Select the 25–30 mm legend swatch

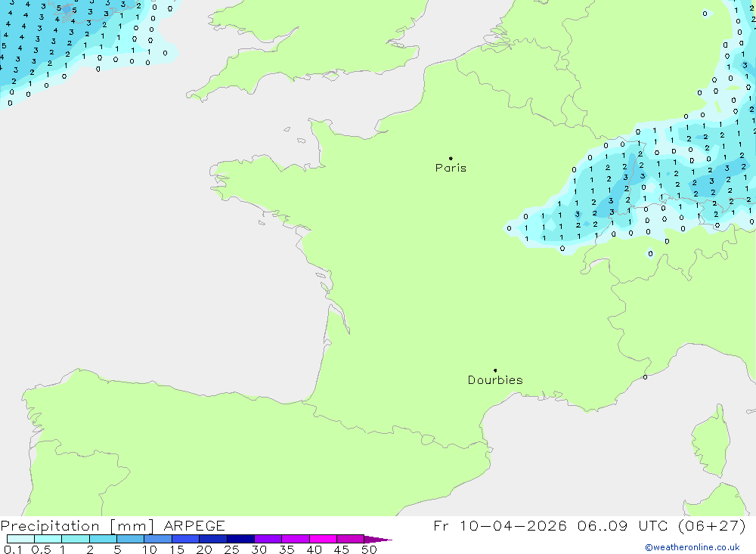(240, 539)
